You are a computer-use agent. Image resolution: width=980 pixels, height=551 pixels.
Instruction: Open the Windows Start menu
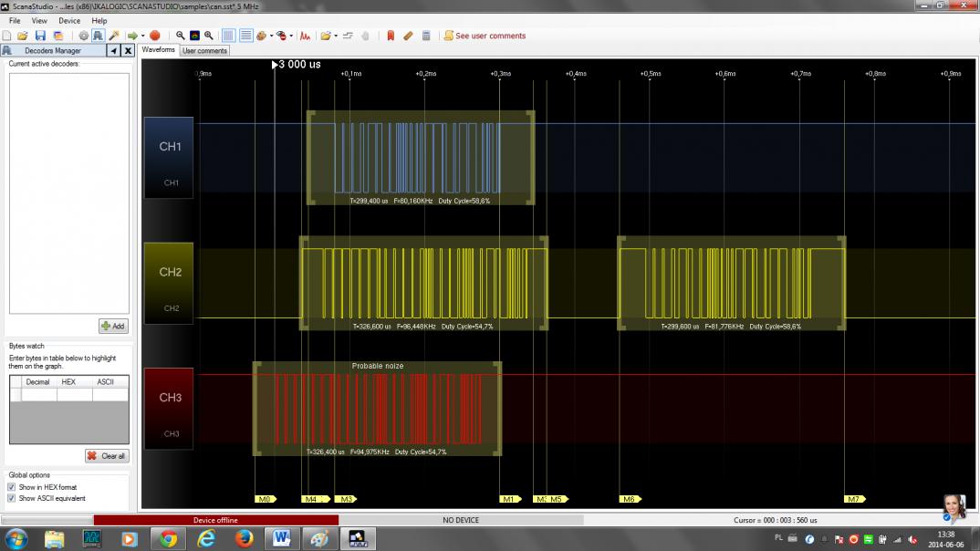click(x=16, y=538)
